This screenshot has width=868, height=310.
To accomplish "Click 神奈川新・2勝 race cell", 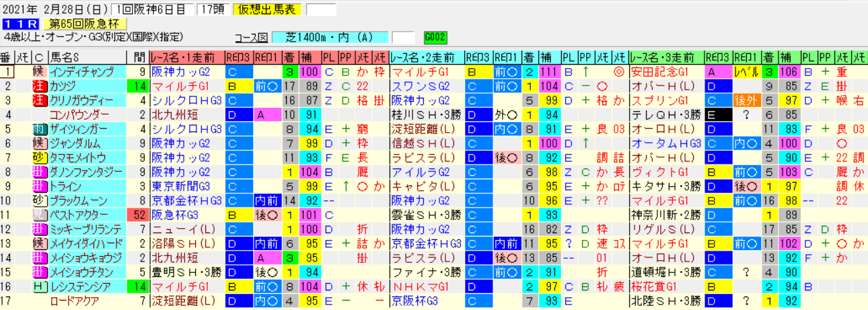I will click(x=666, y=214).
